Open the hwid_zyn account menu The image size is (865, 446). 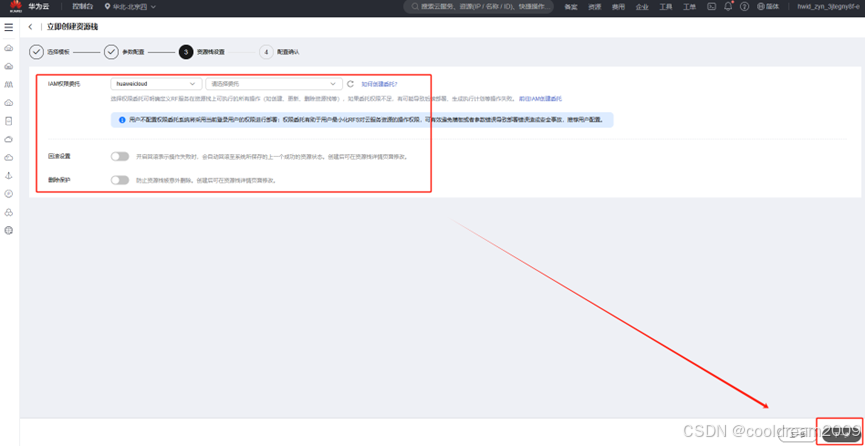pyautogui.click(x=828, y=7)
